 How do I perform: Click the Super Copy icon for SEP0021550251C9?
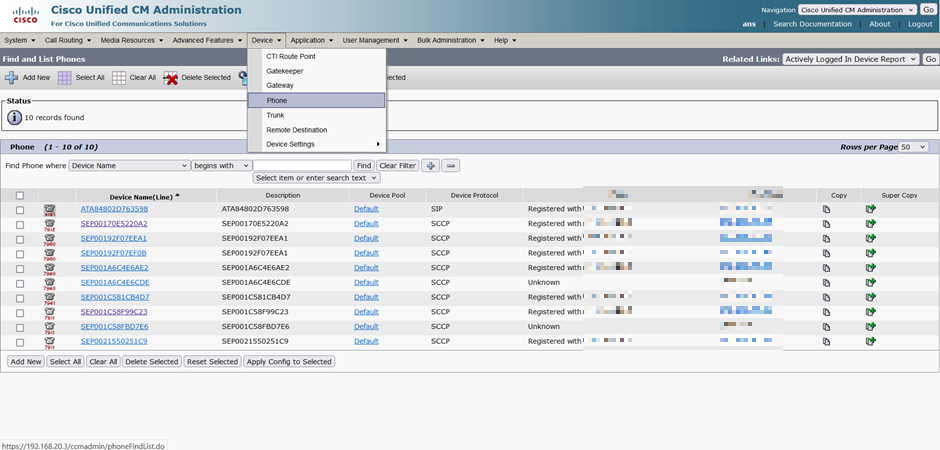[x=870, y=341]
